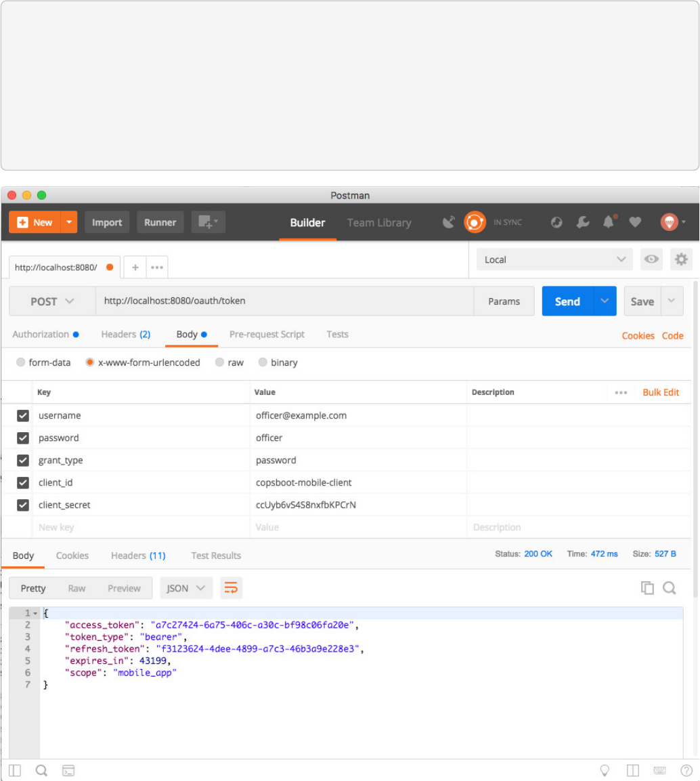Uncheck the password parameter
Image resolution: width=700 pixels, height=781 pixels.
[x=23, y=438]
